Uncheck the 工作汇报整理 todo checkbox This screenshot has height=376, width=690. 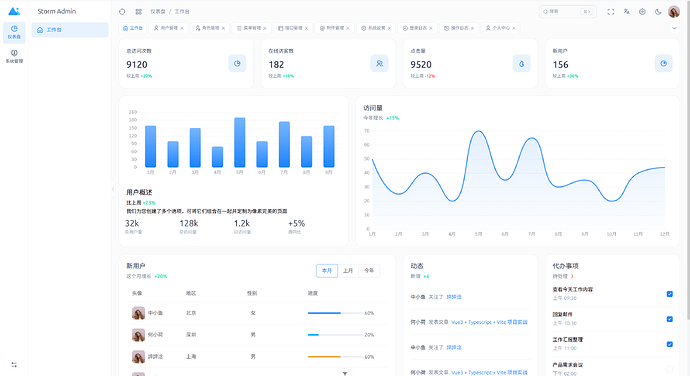tap(670, 344)
